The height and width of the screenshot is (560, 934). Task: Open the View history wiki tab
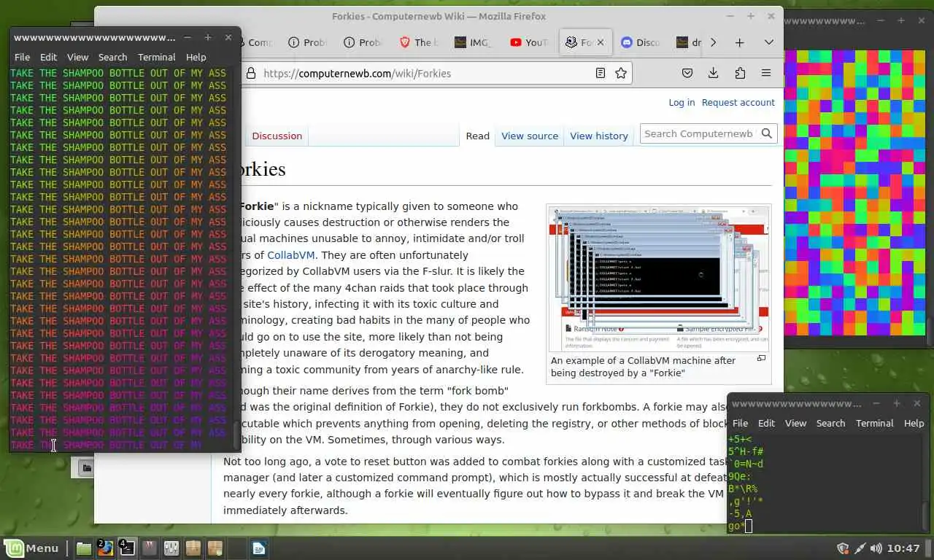[599, 136]
